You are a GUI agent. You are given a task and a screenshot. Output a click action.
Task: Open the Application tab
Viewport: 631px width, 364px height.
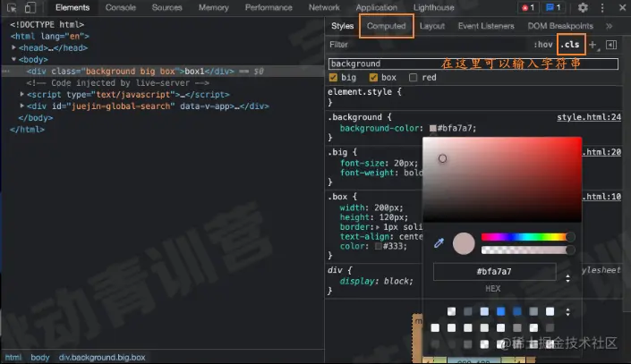point(376,8)
